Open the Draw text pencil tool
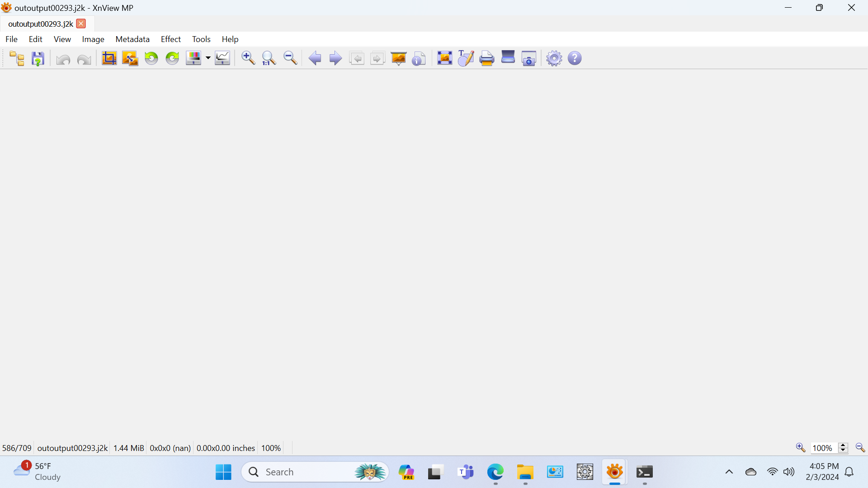The height and width of the screenshot is (488, 868). pyautogui.click(x=466, y=58)
